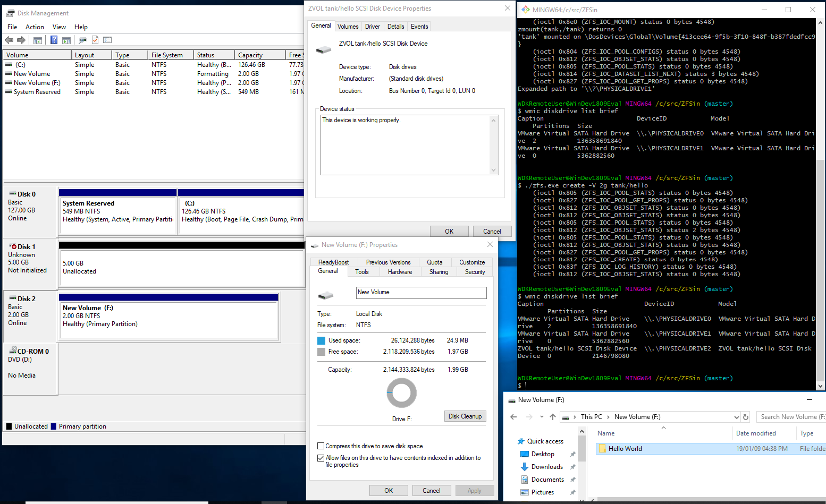Open ReadyBoost tab in New Volume properties
The height and width of the screenshot is (504, 826).
click(333, 262)
